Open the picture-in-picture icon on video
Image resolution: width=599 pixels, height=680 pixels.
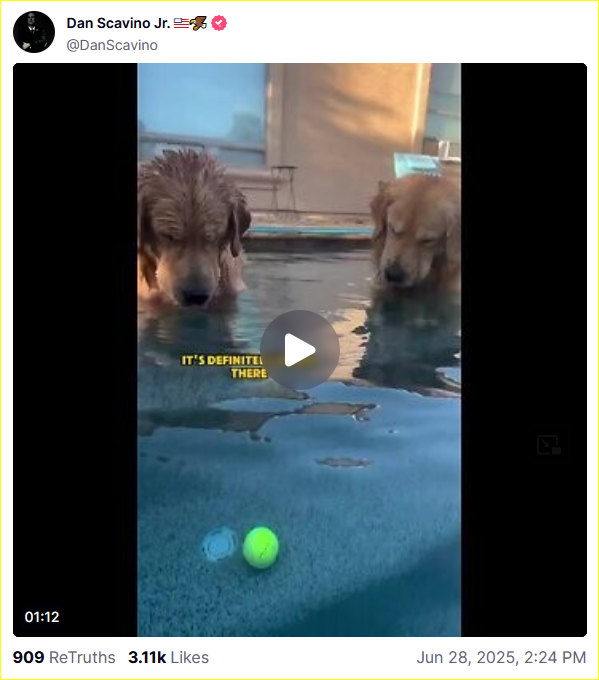[x=549, y=445]
